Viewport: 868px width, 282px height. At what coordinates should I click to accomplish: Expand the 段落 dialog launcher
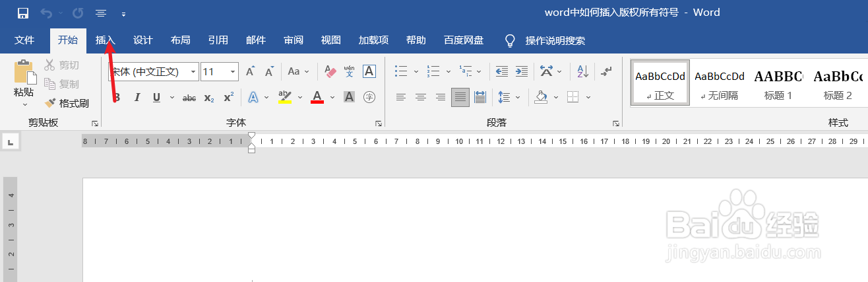pyautogui.click(x=616, y=123)
